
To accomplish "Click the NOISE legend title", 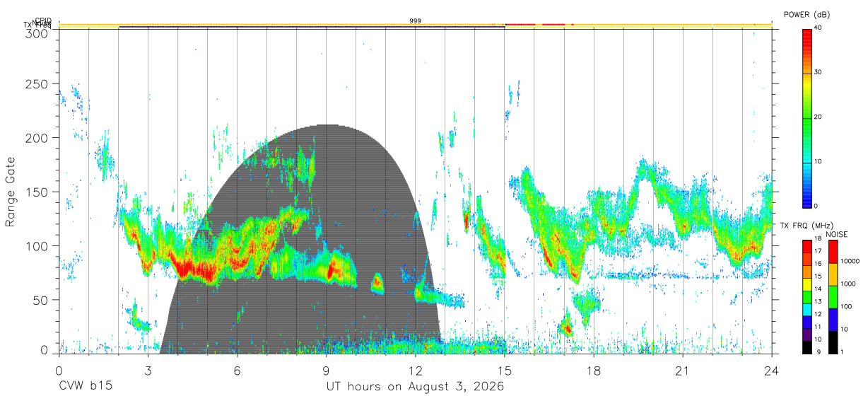I will click(x=836, y=234).
